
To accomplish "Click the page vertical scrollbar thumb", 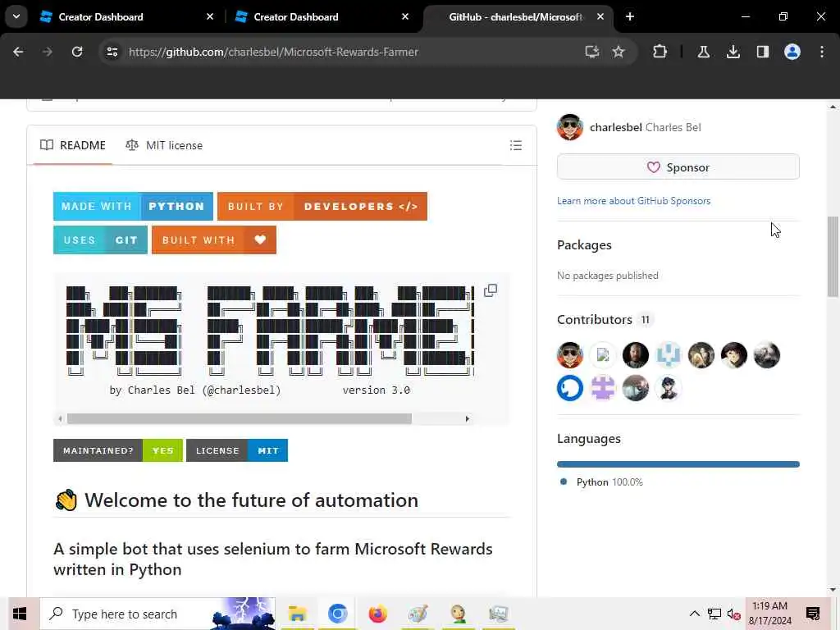I will click(x=833, y=256).
